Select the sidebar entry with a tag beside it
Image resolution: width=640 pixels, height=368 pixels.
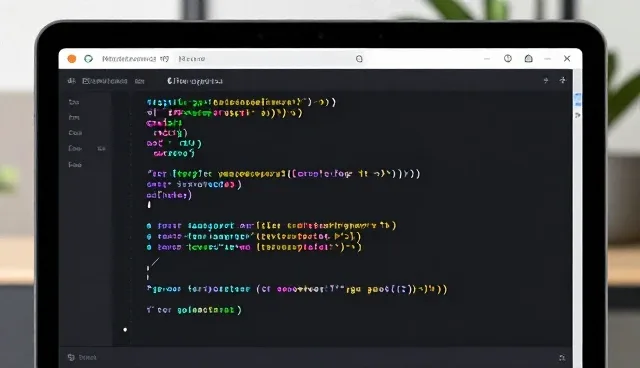(75, 149)
